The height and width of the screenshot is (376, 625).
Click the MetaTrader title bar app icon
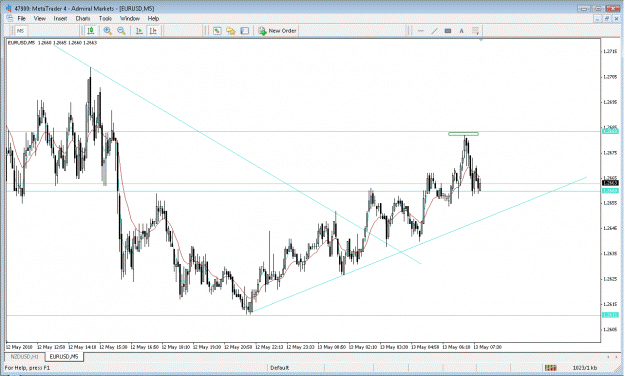coord(9,8)
